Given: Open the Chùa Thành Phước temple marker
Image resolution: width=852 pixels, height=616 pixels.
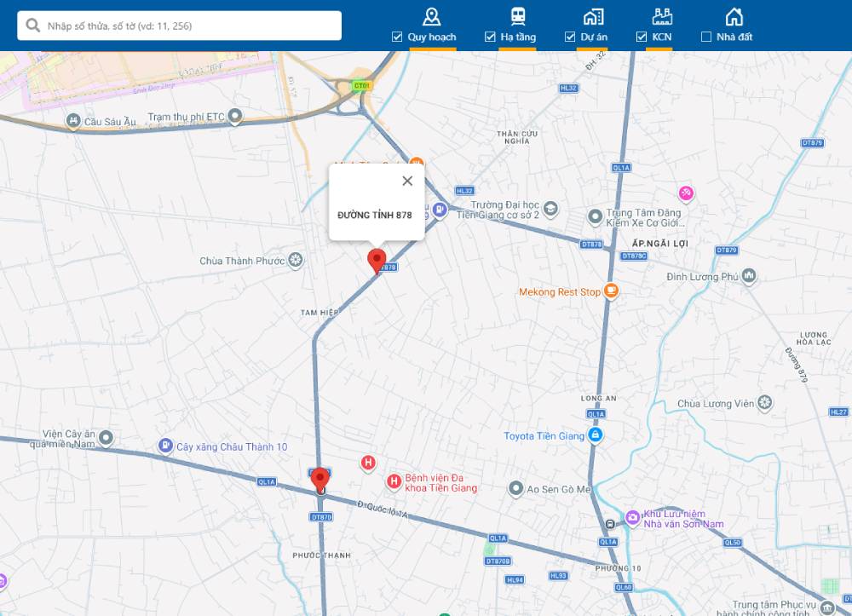Looking at the screenshot, I should [296, 261].
